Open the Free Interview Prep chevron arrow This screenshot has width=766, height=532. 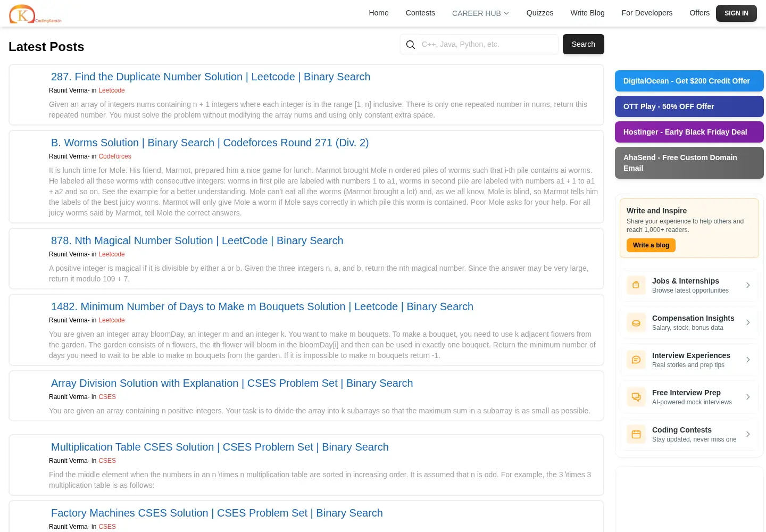748,397
